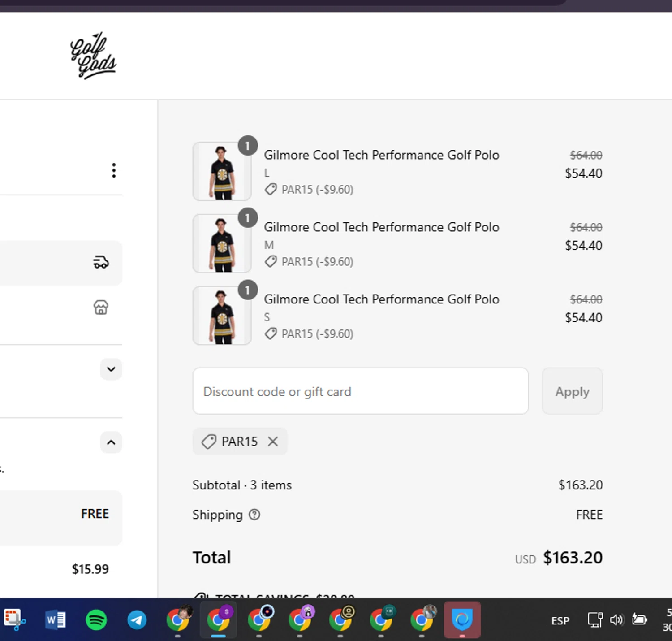Click the size M polo thumbnail
This screenshot has width=672, height=641.
[222, 243]
